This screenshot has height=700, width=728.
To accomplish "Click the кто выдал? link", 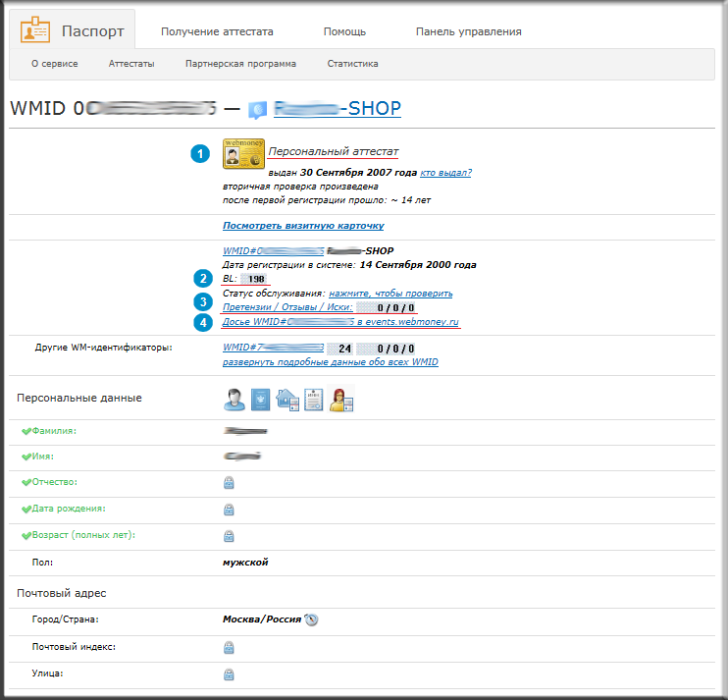I will tap(445, 173).
